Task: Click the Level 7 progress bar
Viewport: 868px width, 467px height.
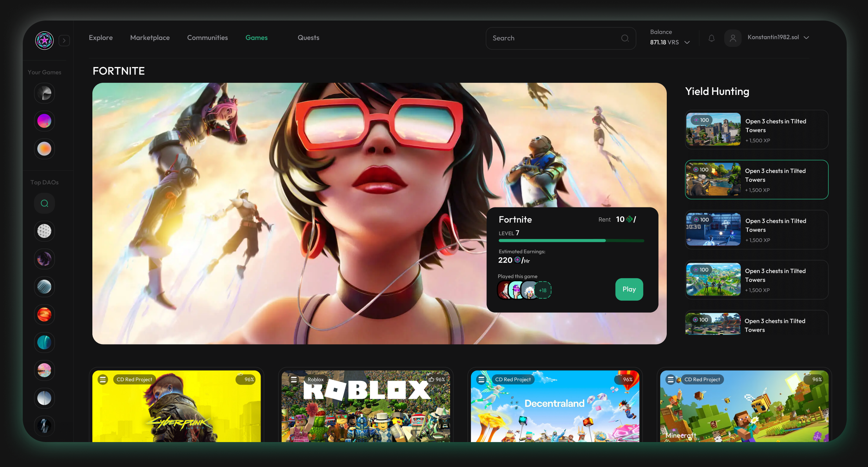Action: [571, 240]
